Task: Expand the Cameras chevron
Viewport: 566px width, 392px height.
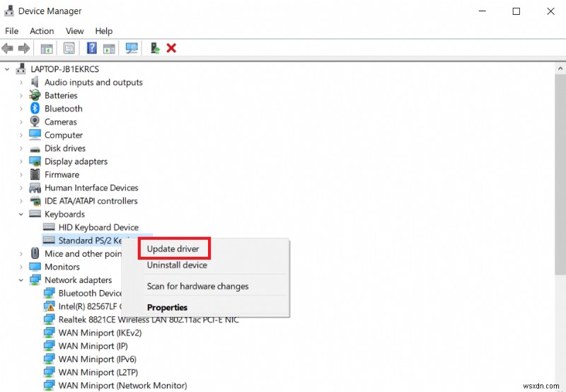Action: click(x=21, y=122)
